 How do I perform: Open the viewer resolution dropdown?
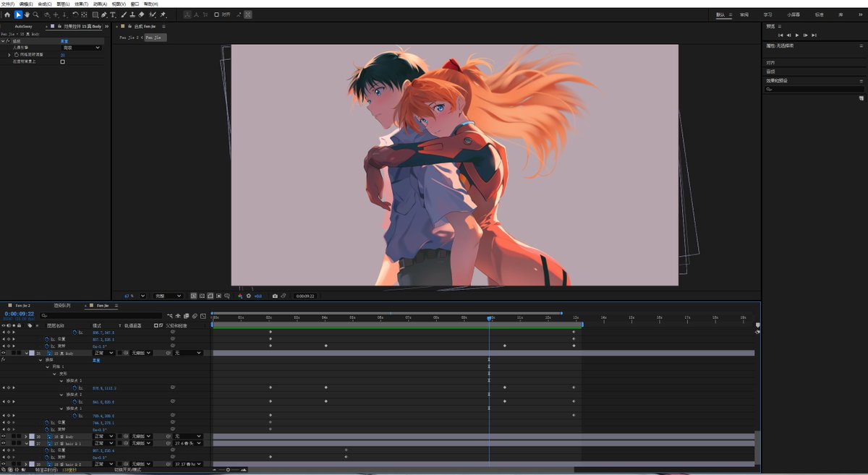coord(168,296)
